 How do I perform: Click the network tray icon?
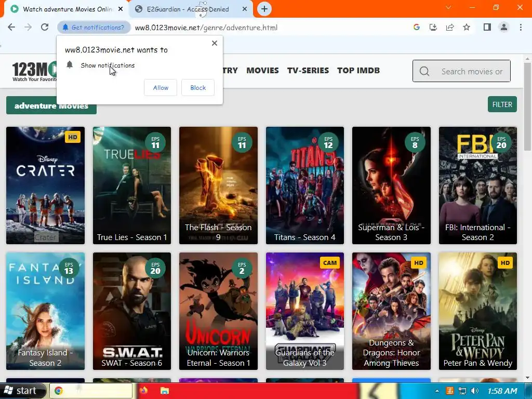(x=462, y=391)
